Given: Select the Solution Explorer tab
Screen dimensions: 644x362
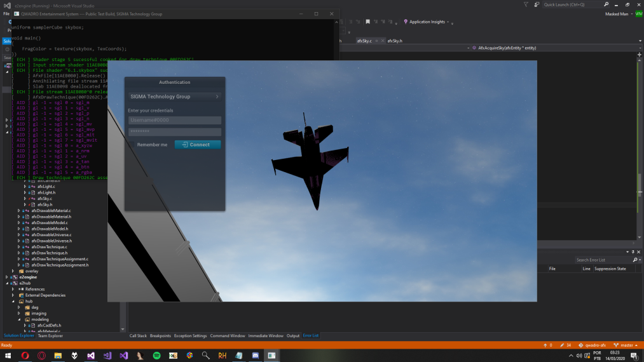Looking at the screenshot, I should coord(19,336).
